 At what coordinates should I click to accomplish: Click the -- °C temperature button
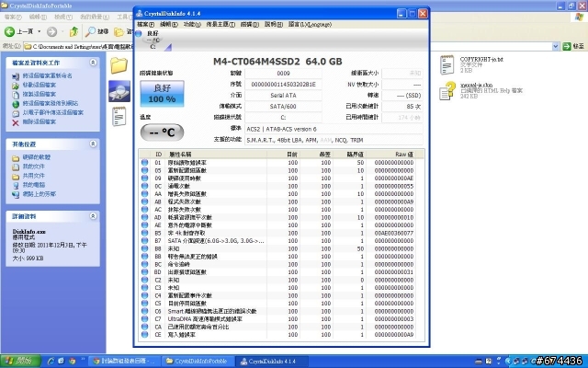162,132
